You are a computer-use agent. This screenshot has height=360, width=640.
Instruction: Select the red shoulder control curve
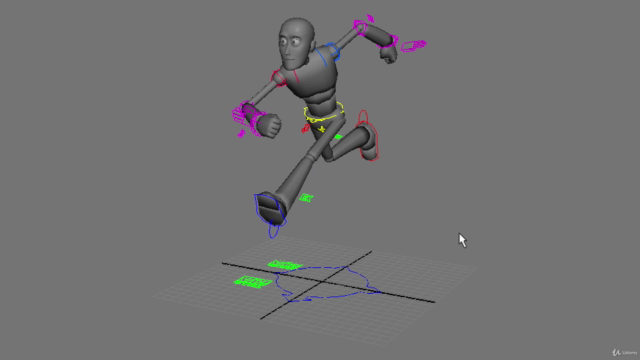280,78
